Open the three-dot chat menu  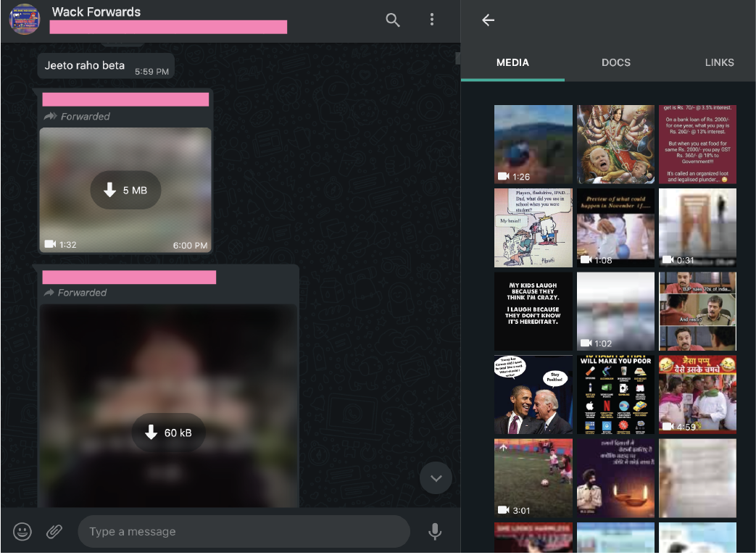click(x=431, y=20)
